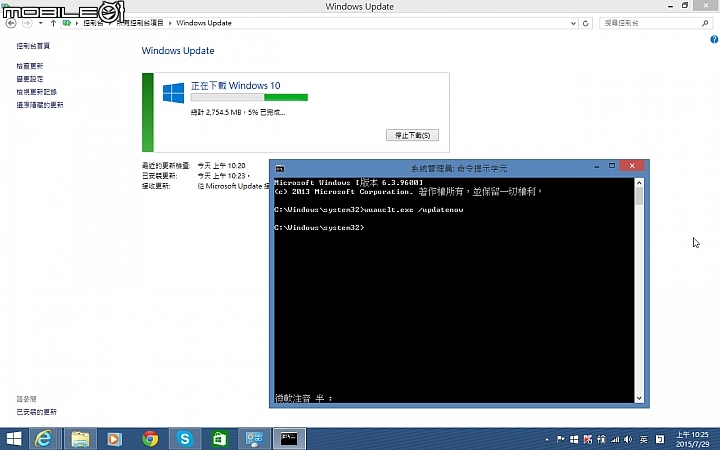Click inside the Command Prompt console area
Viewport: 720px width, 450px height.
pos(454,290)
